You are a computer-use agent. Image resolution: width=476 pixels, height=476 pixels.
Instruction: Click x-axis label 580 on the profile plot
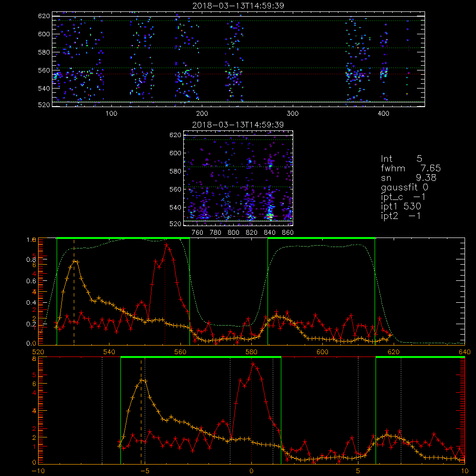(251, 352)
